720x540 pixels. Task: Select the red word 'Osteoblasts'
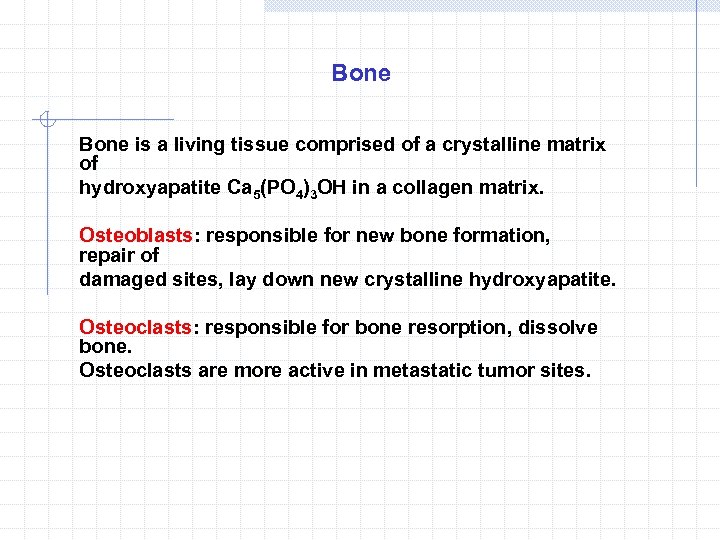(x=135, y=235)
